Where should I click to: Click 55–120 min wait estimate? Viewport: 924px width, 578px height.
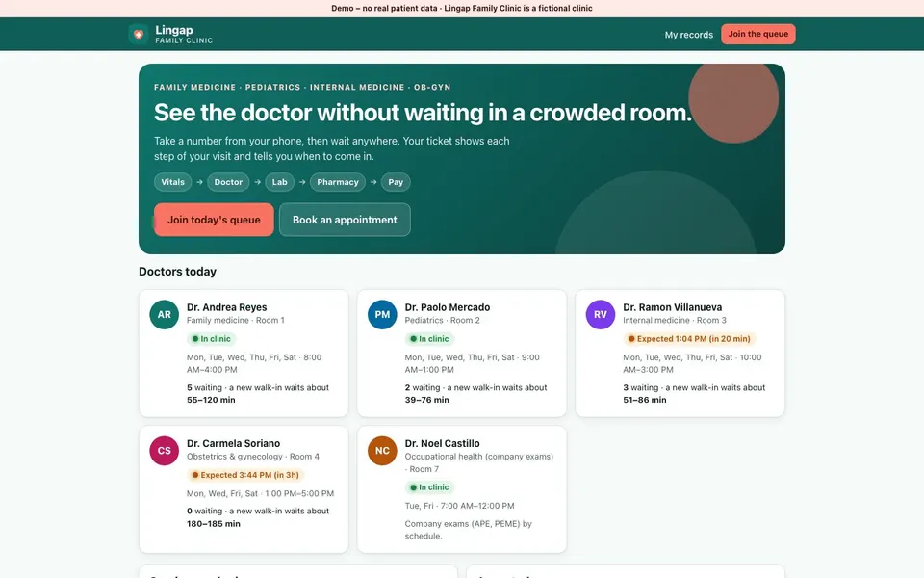coord(211,400)
